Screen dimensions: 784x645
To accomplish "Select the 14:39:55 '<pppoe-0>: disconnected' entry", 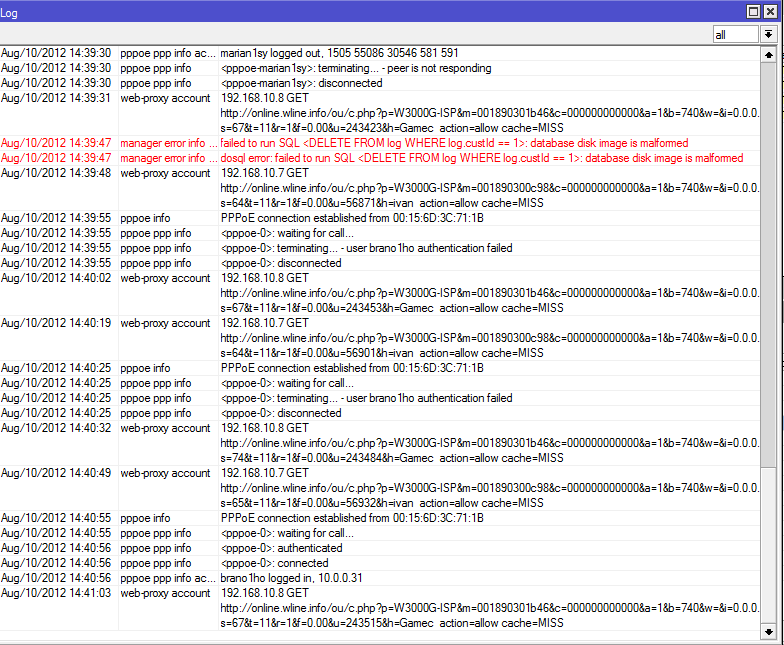I will 380,263.
